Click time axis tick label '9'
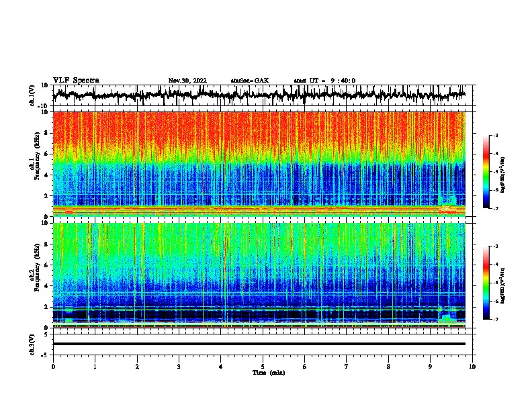Viewport: 532px width, 411px height. tap(430, 366)
